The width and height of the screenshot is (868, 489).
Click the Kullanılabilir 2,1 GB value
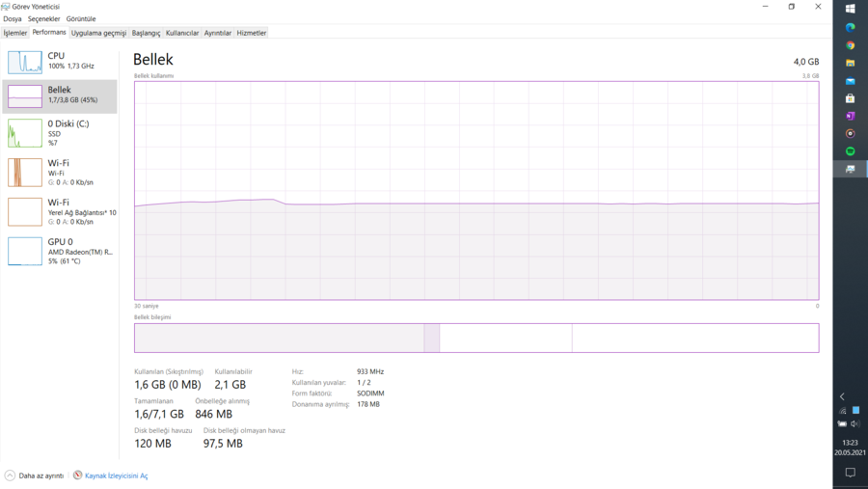231,385
